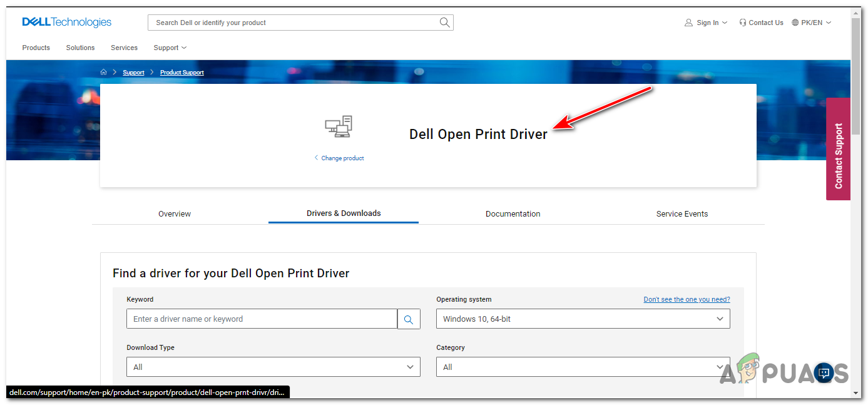Open Contact Us via the headset icon
This screenshot has width=868, height=405.
(743, 22)
